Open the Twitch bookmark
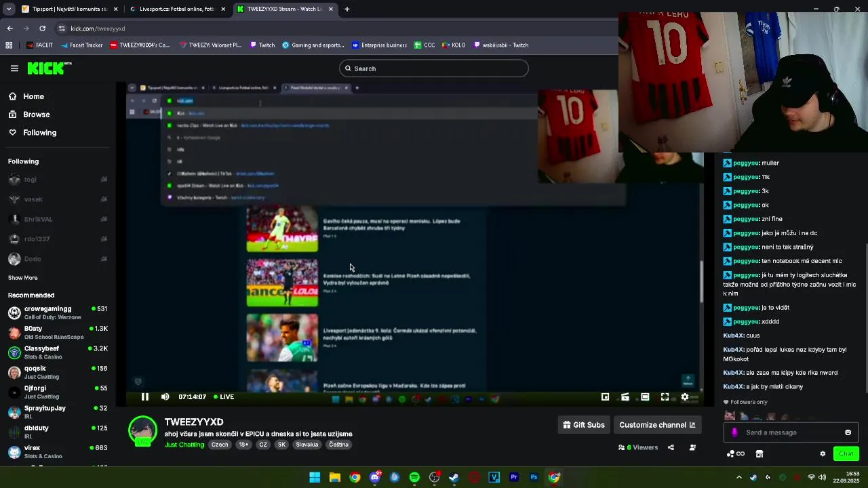 coord(262,45)
